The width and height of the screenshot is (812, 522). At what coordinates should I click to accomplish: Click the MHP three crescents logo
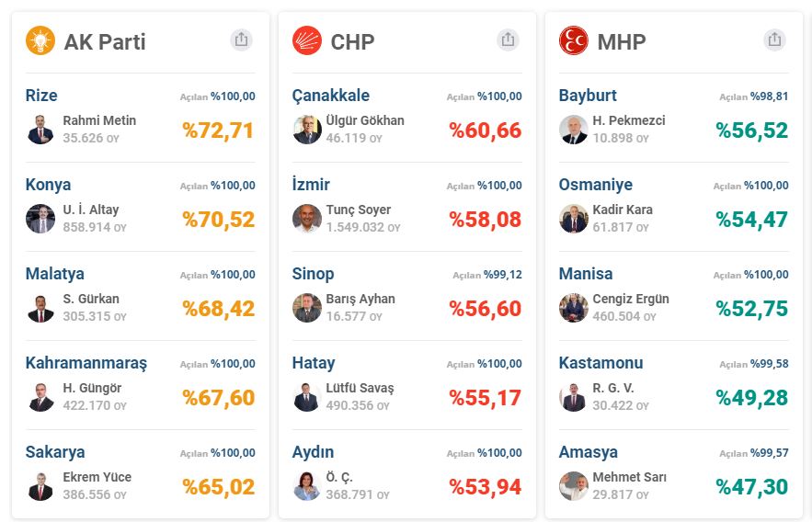click(574, 40)
